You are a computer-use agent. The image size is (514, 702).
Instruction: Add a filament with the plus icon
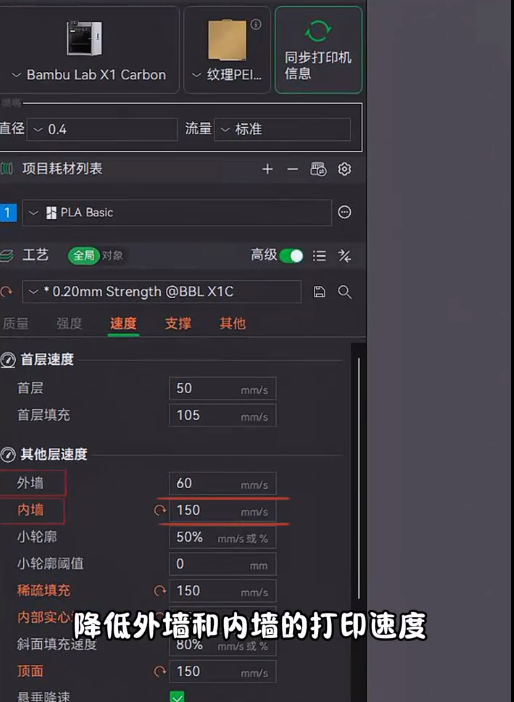pyautogui.click(x=267, y=169)
